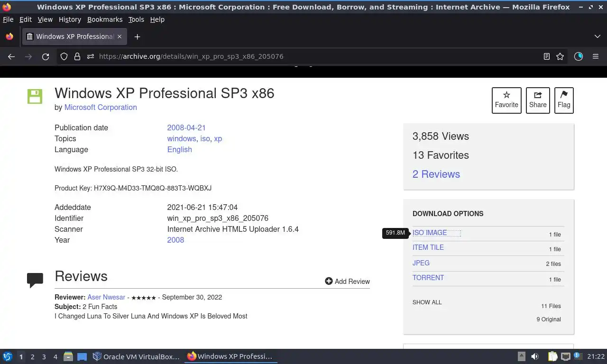Image resolution: width=607 pixels, height=364 pixels.
Task: Click the 2008-04-21 publication date link
Action: point(186,127)
